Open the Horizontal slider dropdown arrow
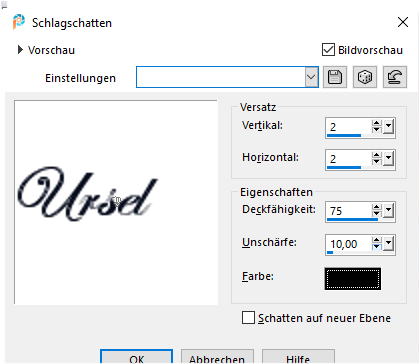The height and width of the screenshot is (364, 419). tap(389, 158)
